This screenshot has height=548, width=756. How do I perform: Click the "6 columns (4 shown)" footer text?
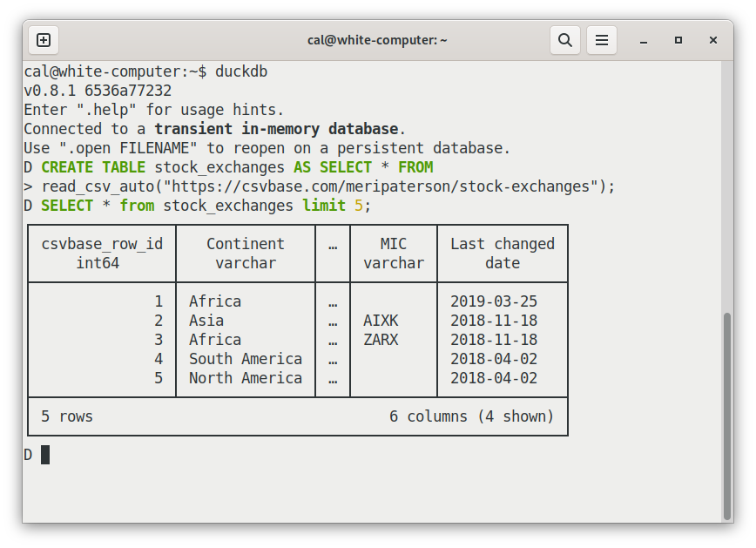(471, 416)
